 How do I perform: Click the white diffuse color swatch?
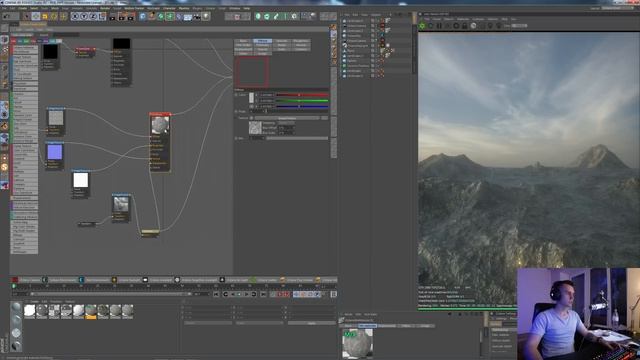tap(251, 98)
